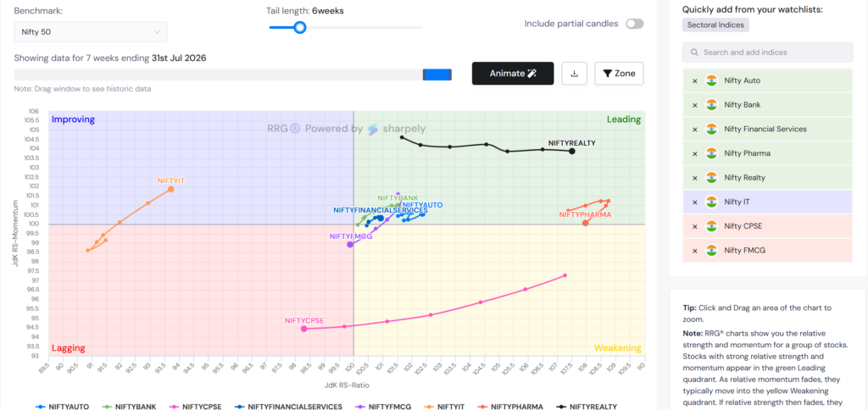Select the Sectoral Indices watchlist chip
The image size is (868, 410).
715,25
